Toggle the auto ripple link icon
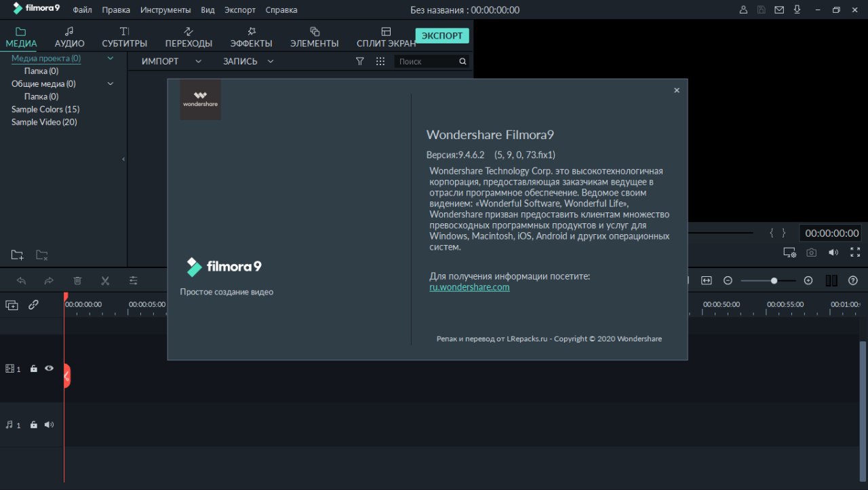Screen dimensions: 868x490 tap(33, 305)
